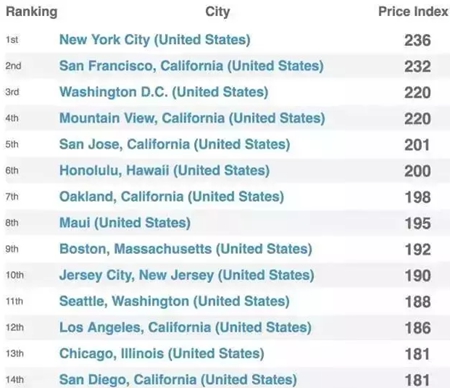This screenshot has width=450, height=388.
Task: Open Honolulu, Hawaii link
Action: [164, 170]
